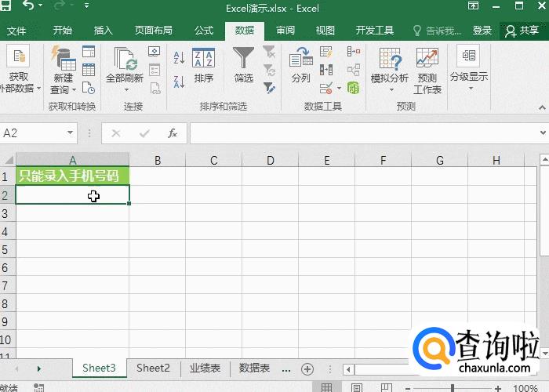
Task: Switch to the Insert (插入) ribbon tab
Action: tap(103, 31)
